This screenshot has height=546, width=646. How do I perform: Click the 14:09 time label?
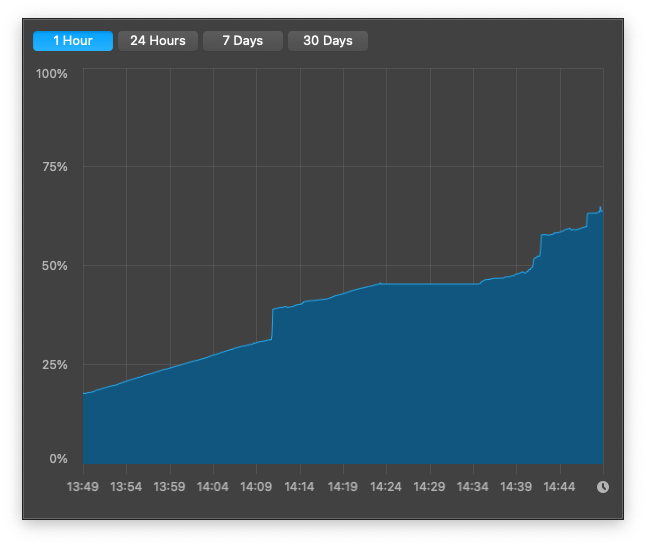[256, 487]
